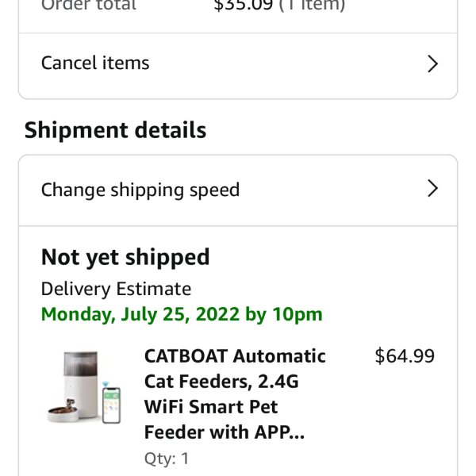Screen dimensions: 476x476
Task: Select Change shipping speed row
Action: [238, 190]
